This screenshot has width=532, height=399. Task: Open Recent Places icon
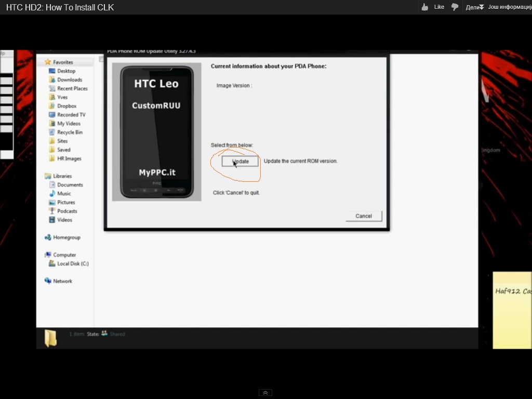pyautogui.click(x=52, y=88)
